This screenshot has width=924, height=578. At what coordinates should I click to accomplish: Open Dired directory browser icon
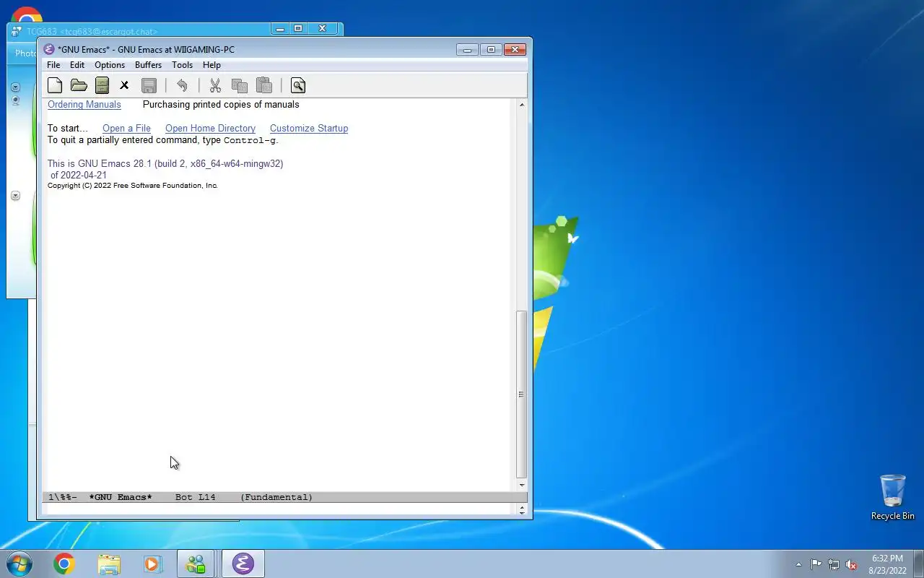click(x=102, y=85)
